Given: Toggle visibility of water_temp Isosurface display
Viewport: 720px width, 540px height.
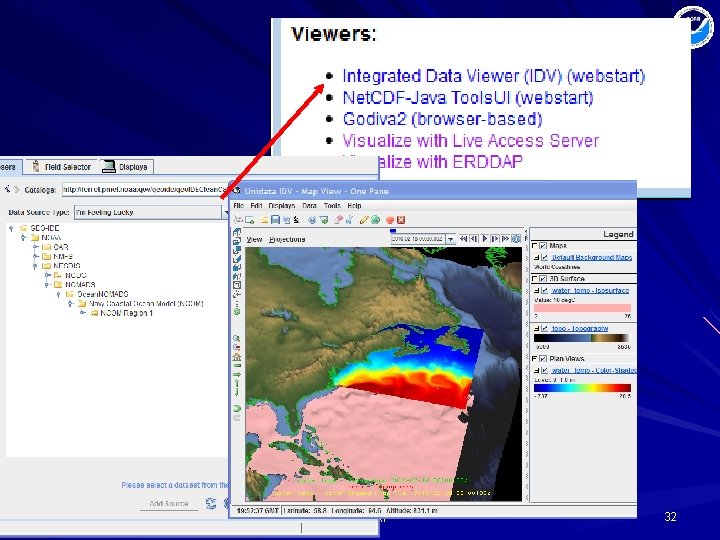Looking at the screenshot, I should (545, 291).
